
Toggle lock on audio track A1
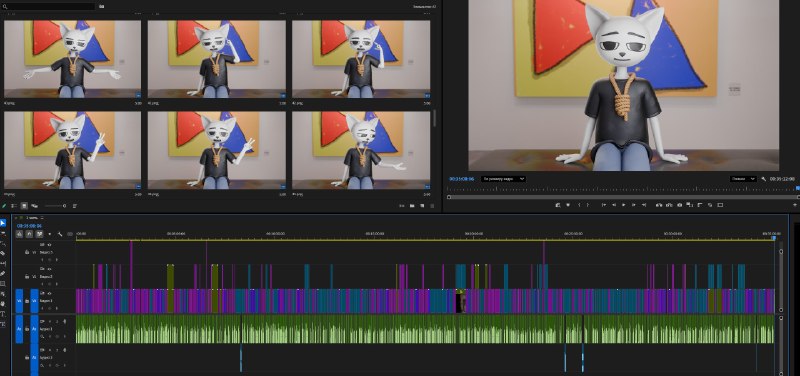27,329
